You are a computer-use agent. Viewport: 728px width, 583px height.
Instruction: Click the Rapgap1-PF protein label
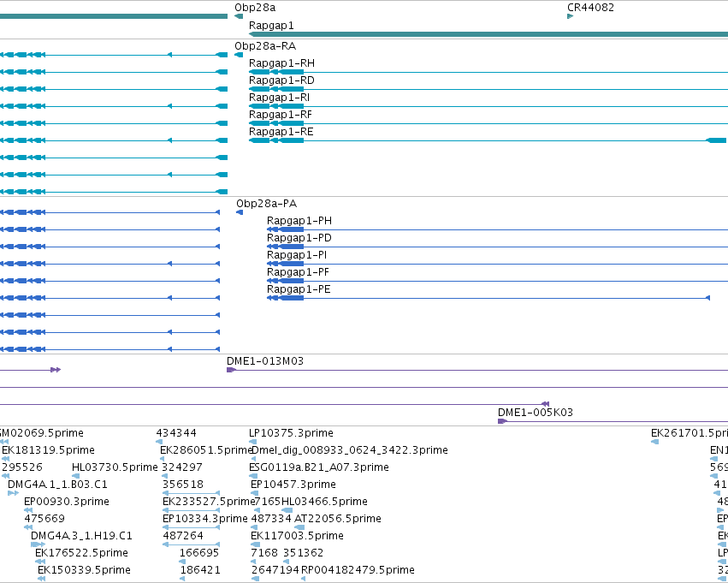[x=298, y=272]
